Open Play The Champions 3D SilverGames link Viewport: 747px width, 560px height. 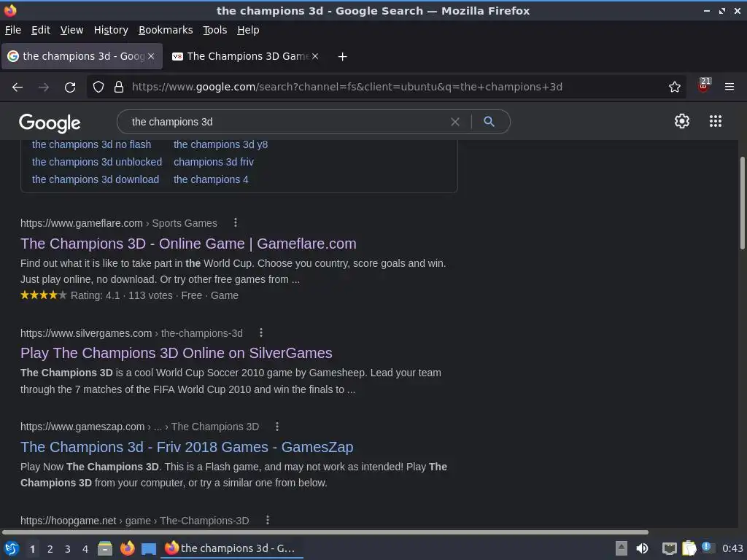coord(177,353)
